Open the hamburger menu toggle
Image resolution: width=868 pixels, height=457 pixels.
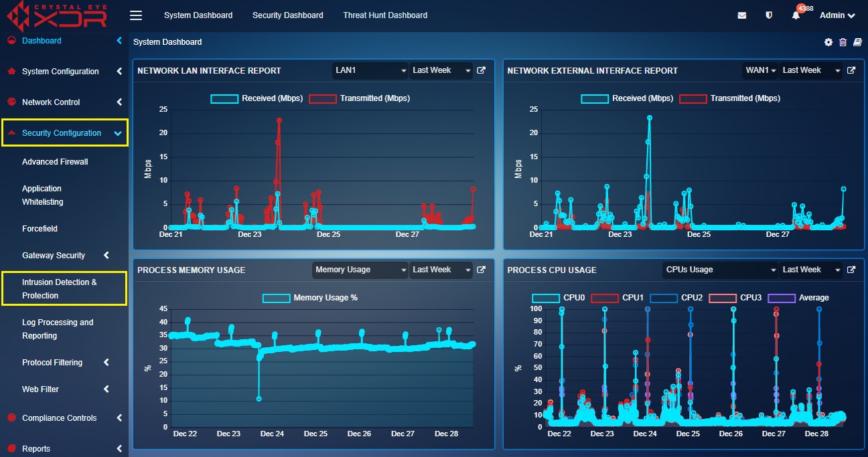click(136, 15)
